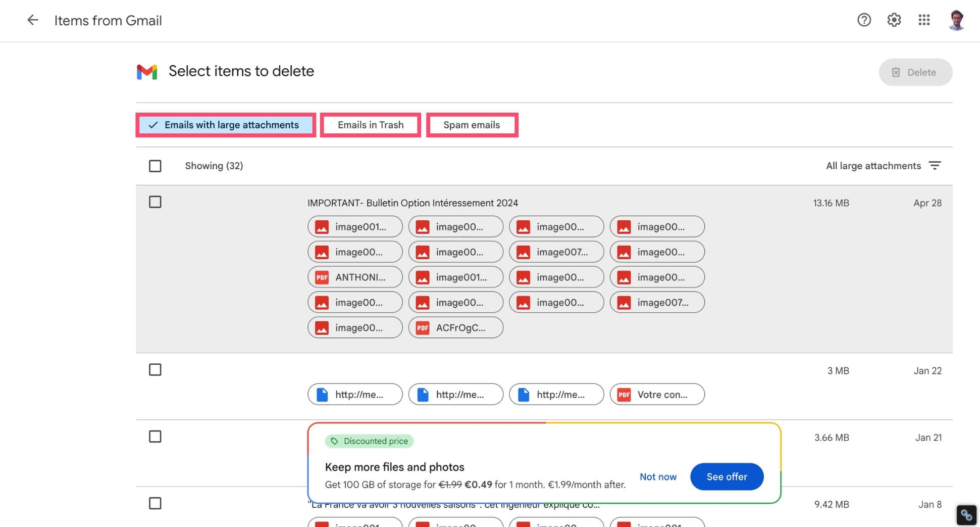Click the Items from Gmail page title

tap(108, 20)
